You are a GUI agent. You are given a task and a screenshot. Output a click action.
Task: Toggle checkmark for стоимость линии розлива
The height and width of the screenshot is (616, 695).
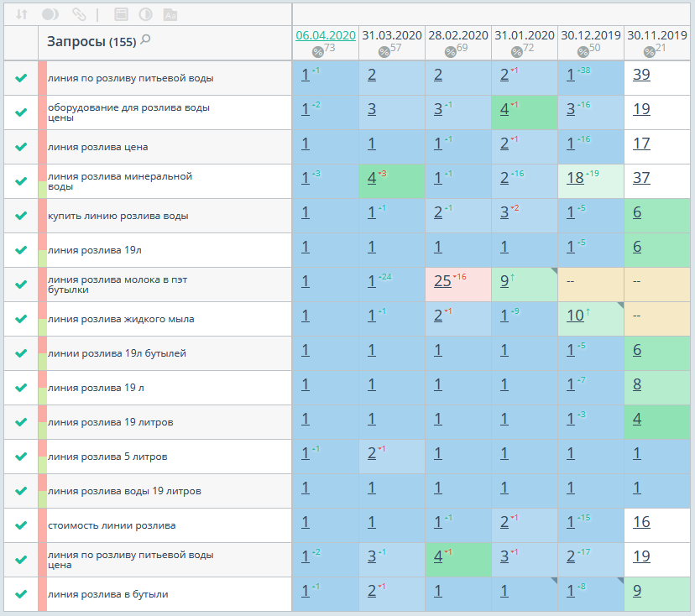[x=21, y=525]
